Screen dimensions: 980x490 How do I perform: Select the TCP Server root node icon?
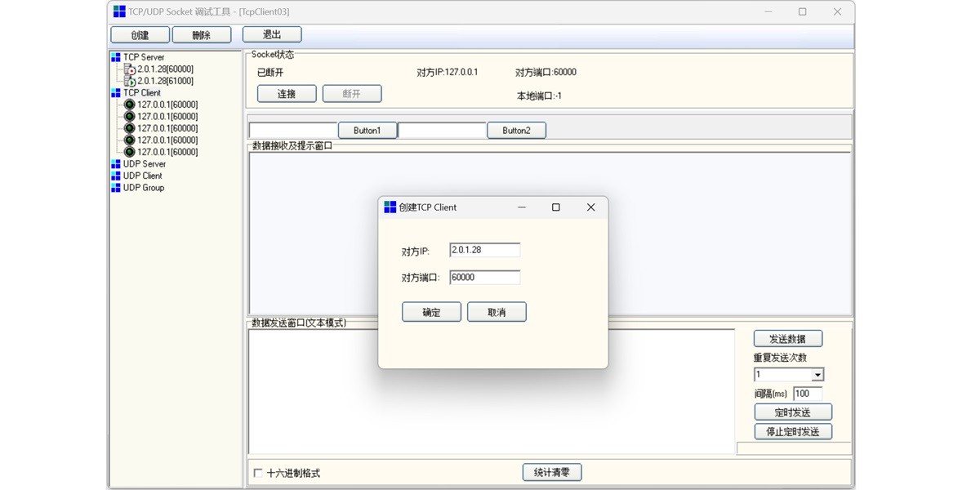115,57
